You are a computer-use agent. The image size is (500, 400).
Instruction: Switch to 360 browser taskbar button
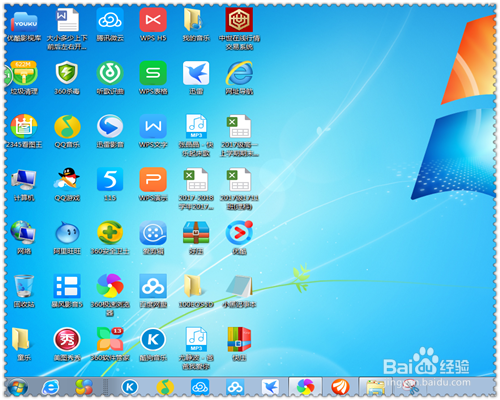305,387
